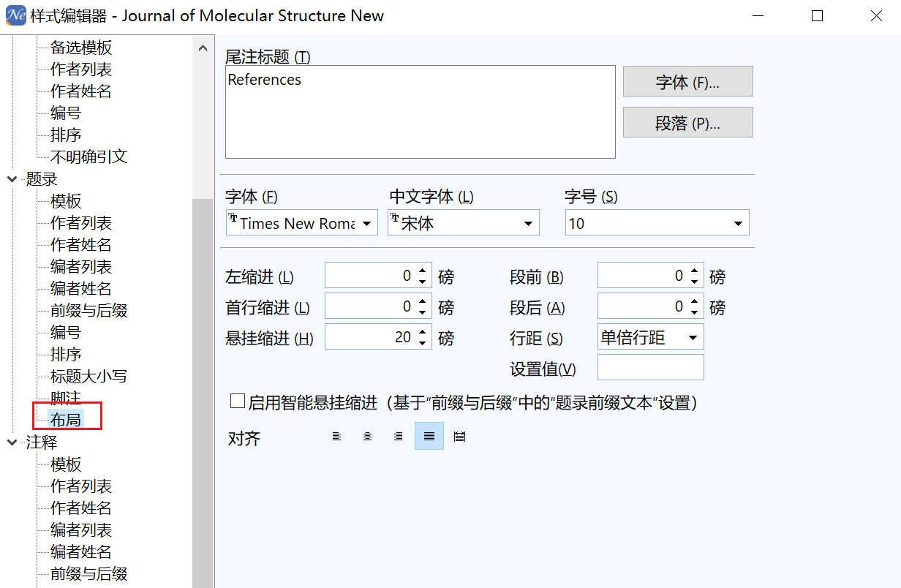Select 前缀与后缀 under 注释
Image resolution: width=901 pixels, height=588 pixels.
89,573
